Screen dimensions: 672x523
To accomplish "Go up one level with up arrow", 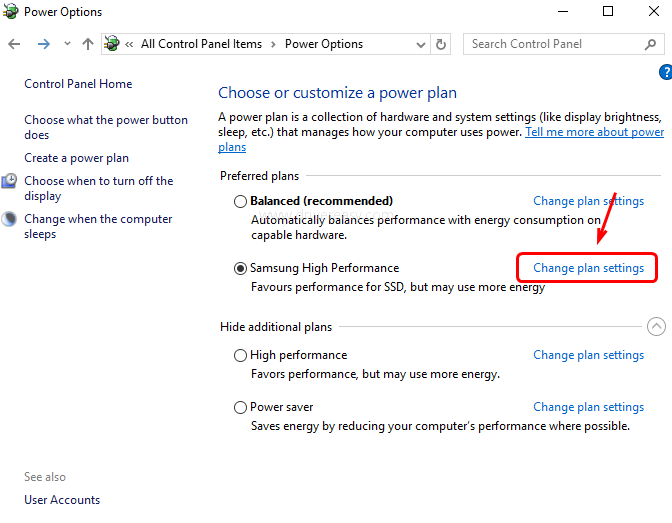I will pos(88,44).
